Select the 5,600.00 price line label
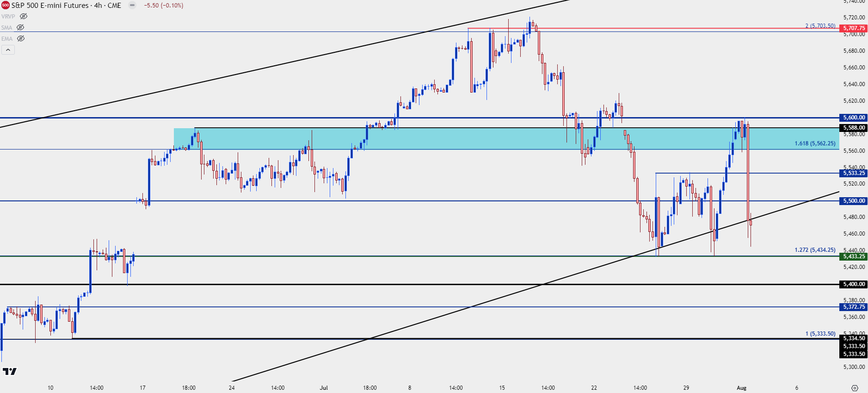This screenshot has width=868, height=393. (x=853, y=118)
